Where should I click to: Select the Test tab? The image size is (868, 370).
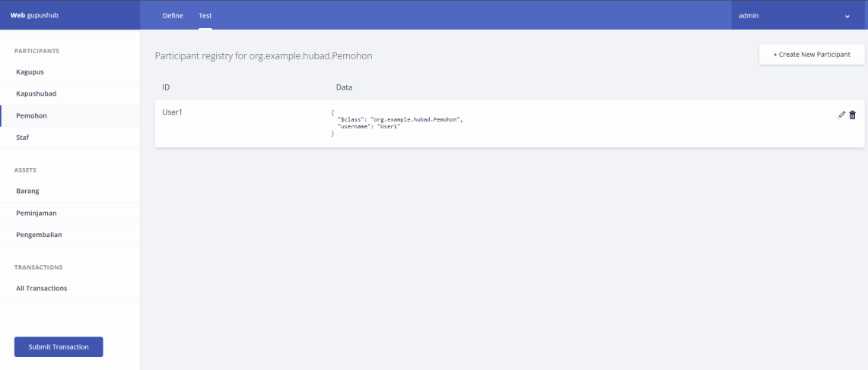[205, 15]
